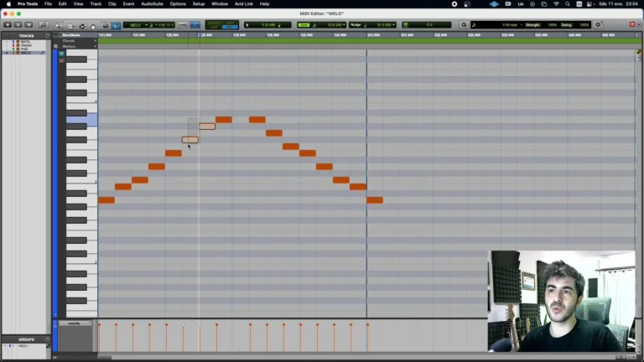Open the Event menu
This screenshot has height=362, width=644.
[x=128, y=4]
